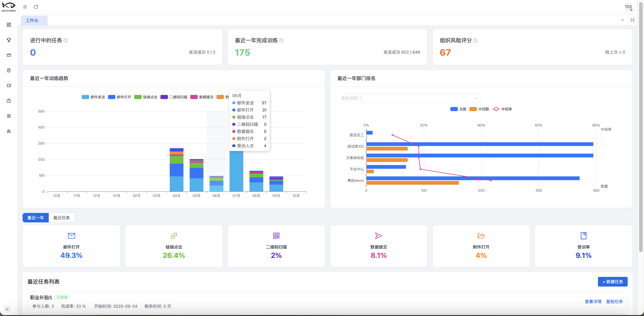Open 查看详情 link for 职业补贴5
The height and width of the screenshot is (316, 644).
pos(593,301)
